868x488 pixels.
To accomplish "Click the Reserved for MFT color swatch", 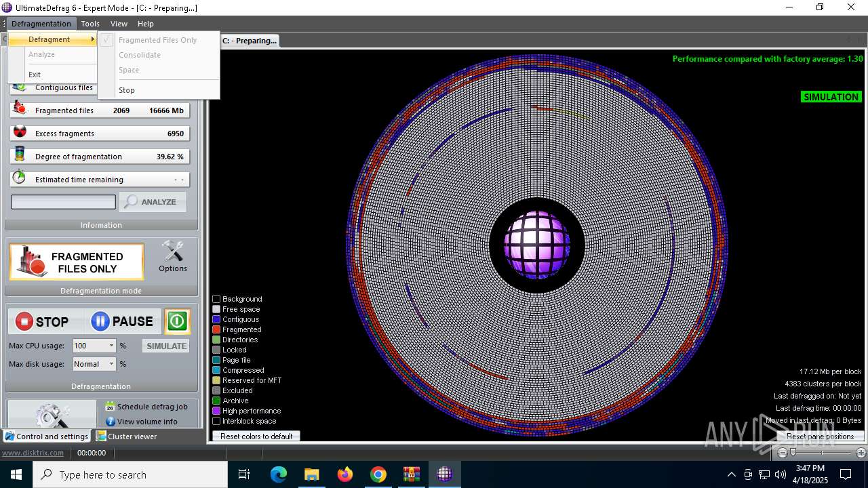I will (216, 380).
